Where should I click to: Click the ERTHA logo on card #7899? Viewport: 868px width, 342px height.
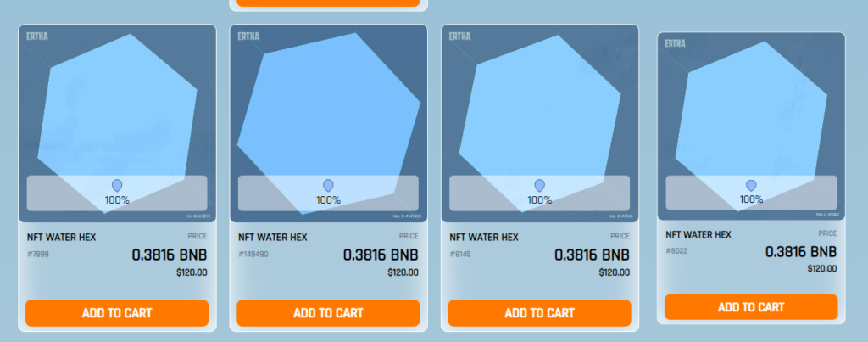point(38,36)
